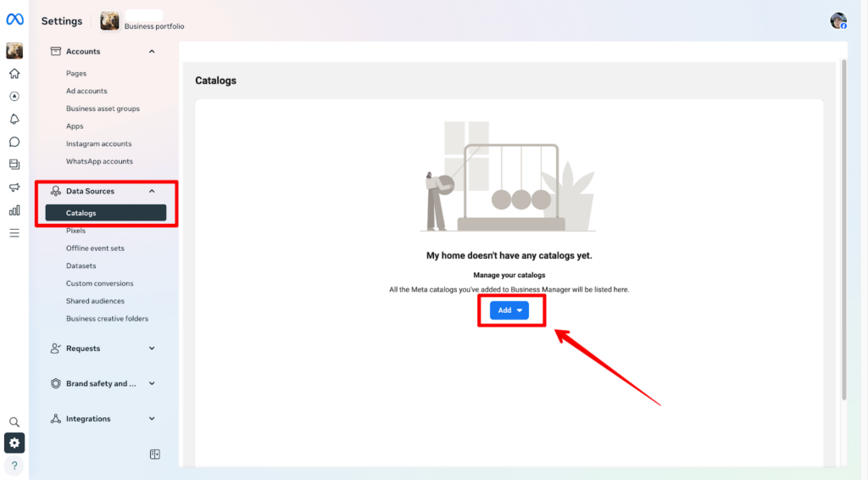Collapse the Accounts section

[152, 52]
